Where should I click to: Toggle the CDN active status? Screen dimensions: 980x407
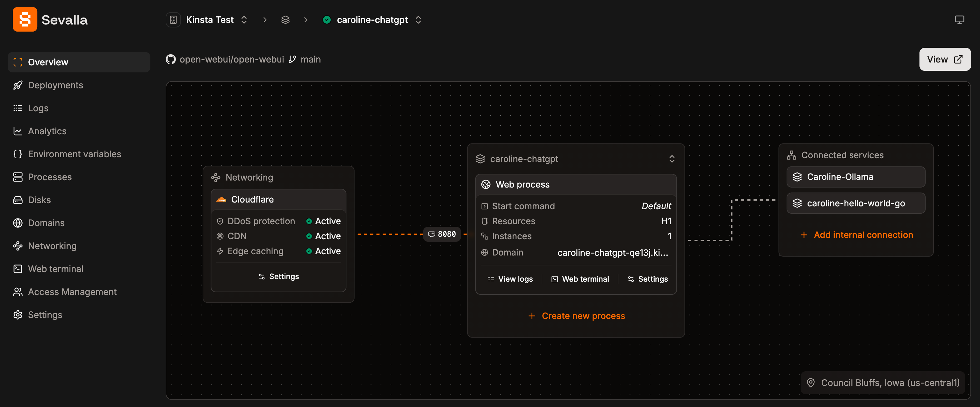point(323,236)
